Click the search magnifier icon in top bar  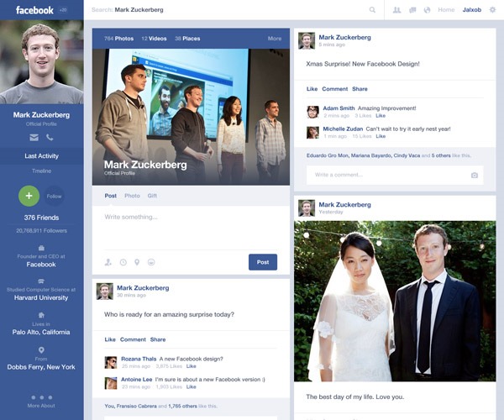[373, 10]
